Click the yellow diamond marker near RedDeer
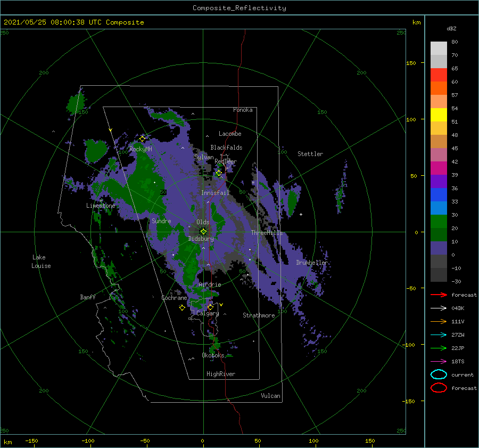Screen dimensions: 479x448 pos(219,173)
